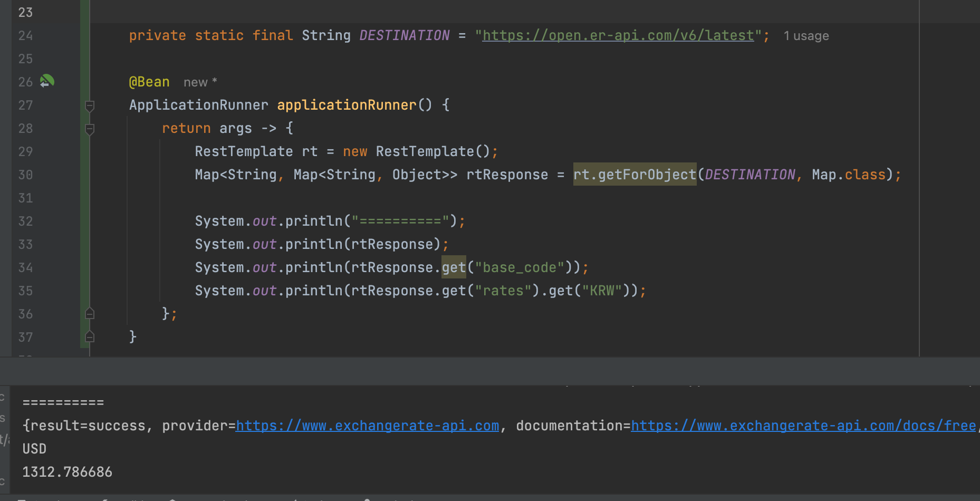The width and height of the screenshot is (980, 501).
Task: Click the Map.class argument on line 30
Action: point(849,175)
